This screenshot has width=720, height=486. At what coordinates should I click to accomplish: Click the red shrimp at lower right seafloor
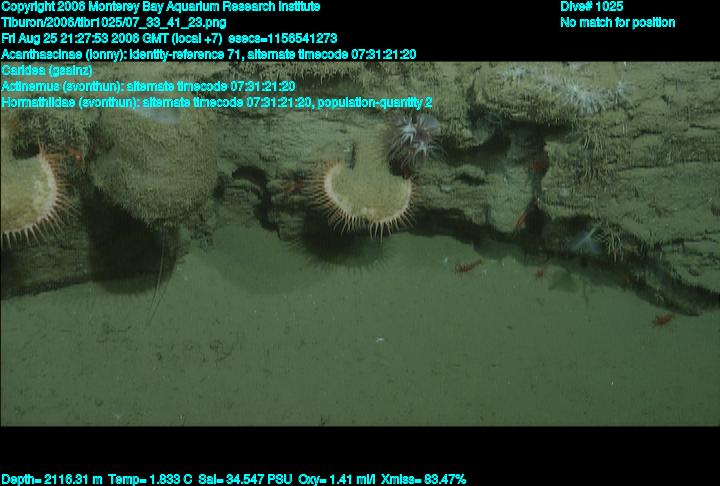(662, 320)
